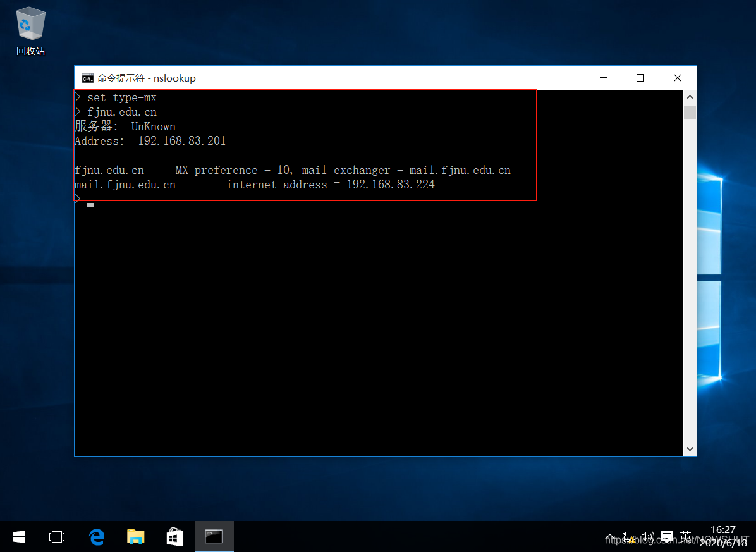The width and height of the screenshot is (756, 552).
Task: Click the nslookup prompt input line
Action: [253, 205]
